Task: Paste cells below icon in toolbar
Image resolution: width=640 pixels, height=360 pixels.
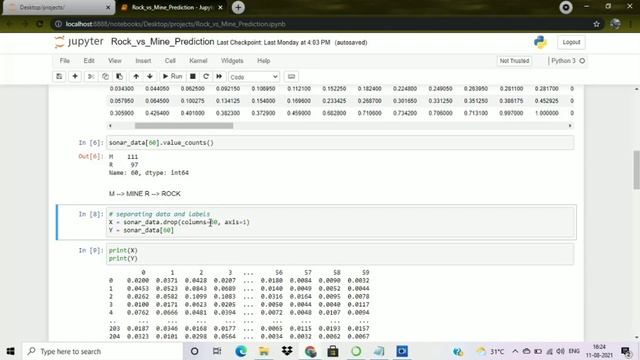Action: pos(120,76)
